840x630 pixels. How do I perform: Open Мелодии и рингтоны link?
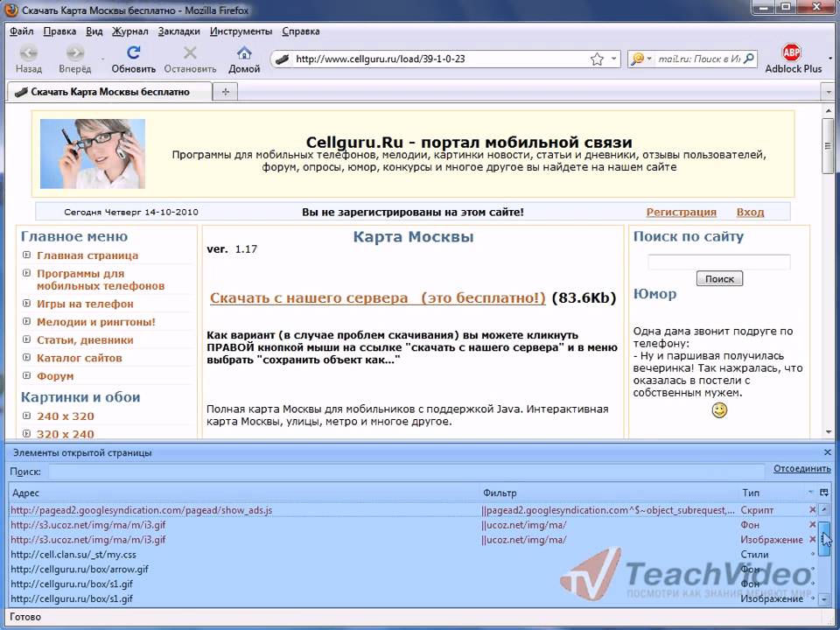(x=96, y=322)
